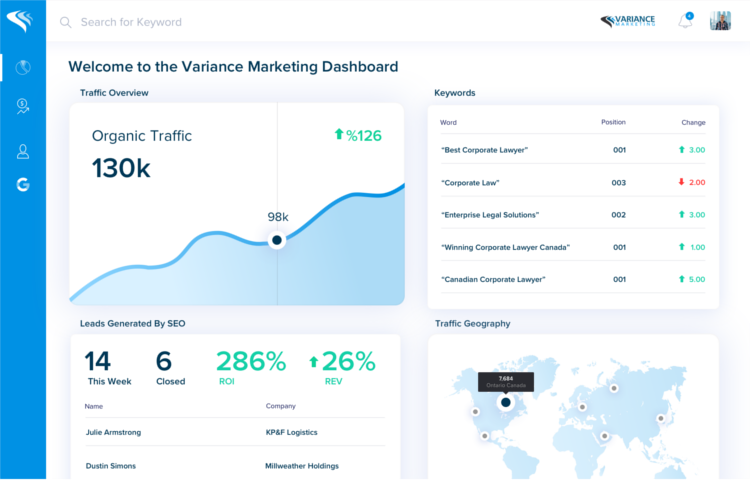Click the 98k data point on chart
Viewport: 750px width, 480px height.
(x=277, y=240)
